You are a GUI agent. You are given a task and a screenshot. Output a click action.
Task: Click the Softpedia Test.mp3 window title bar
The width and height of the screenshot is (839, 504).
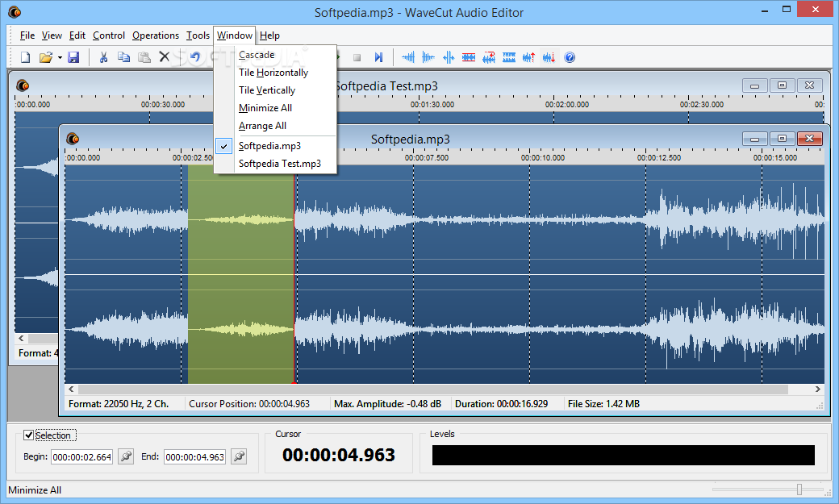pyautogui.click(x=386, y=85)
